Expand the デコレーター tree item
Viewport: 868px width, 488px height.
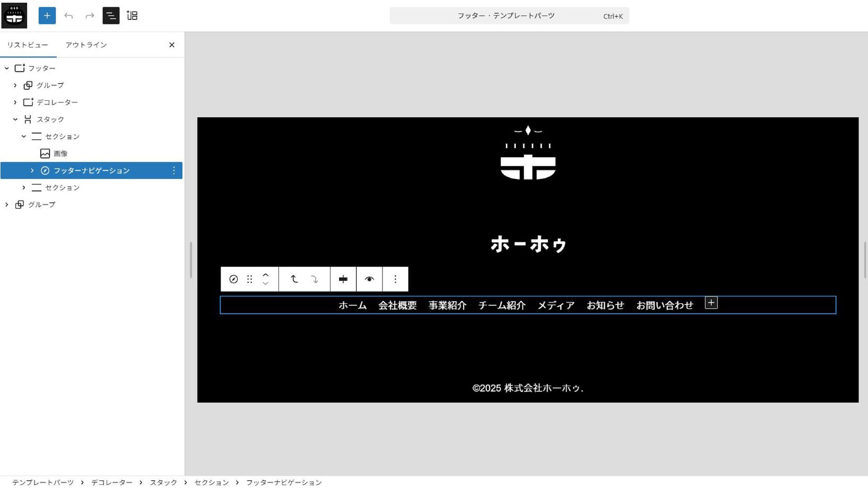(15, 103)
